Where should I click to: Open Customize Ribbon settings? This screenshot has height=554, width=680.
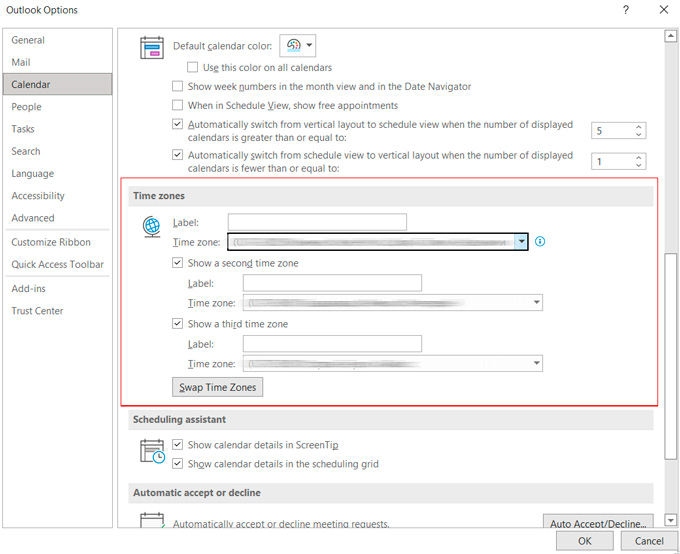click(57, 242)
